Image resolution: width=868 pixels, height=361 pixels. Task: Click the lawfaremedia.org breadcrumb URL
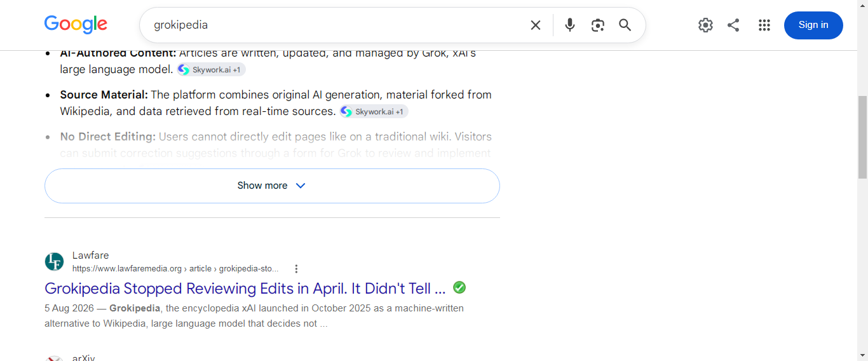click(175, 269)
